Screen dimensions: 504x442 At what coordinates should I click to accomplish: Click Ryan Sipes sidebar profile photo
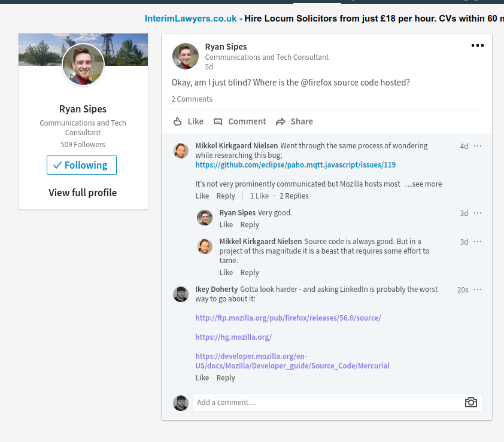pyautogui.click(x=83, y=65)
